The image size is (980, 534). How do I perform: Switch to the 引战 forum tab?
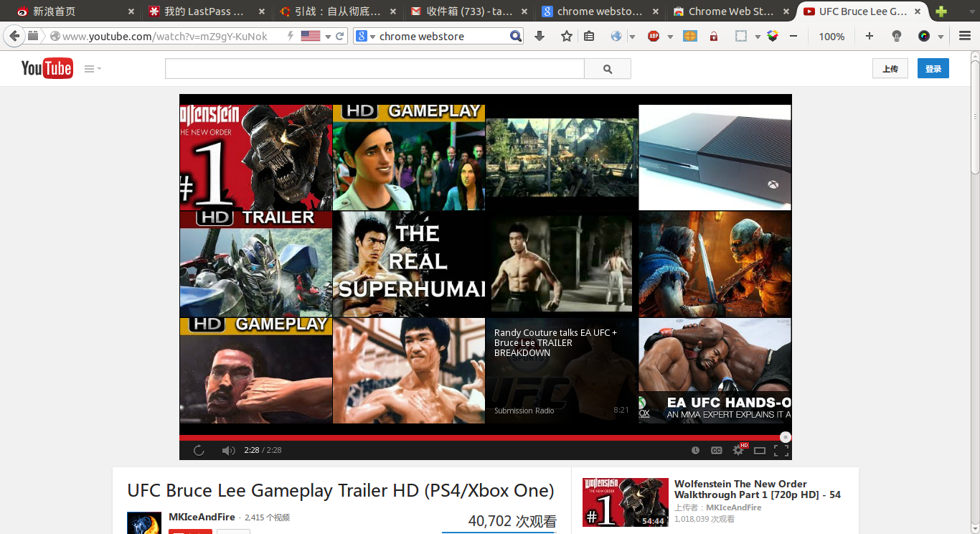coord(337,11)
